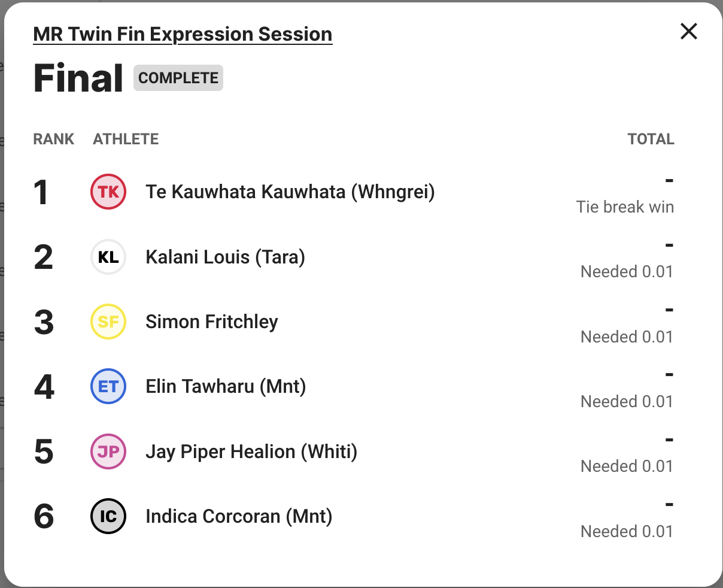Click the JP pink athlete avatar
Image resolution: width=723 pixels, height=588 pixels.
(108, 451)
